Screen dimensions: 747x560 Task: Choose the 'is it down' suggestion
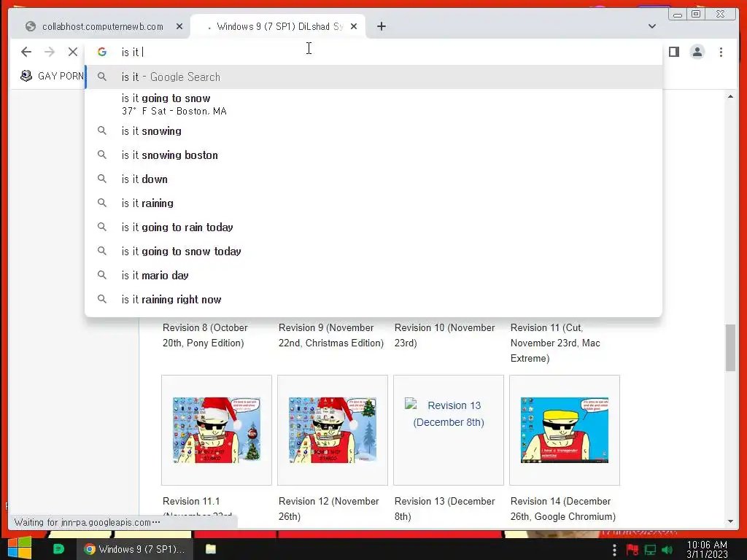(x=373, y=179)
